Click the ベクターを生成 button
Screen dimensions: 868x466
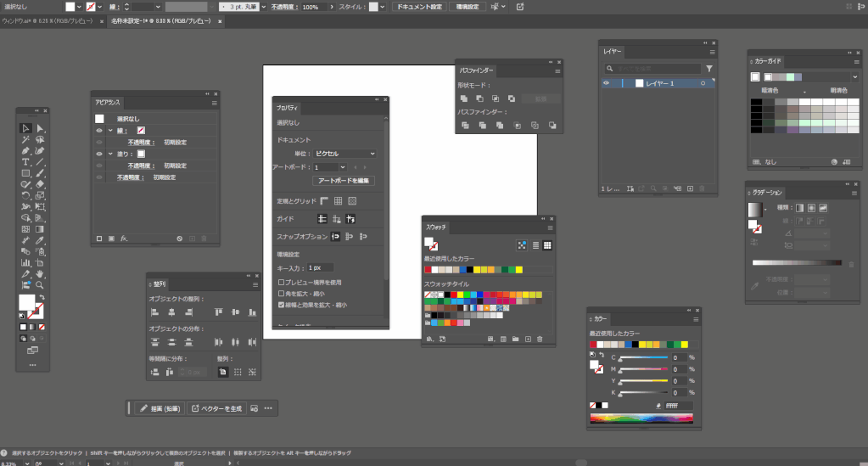pos(217,408)
